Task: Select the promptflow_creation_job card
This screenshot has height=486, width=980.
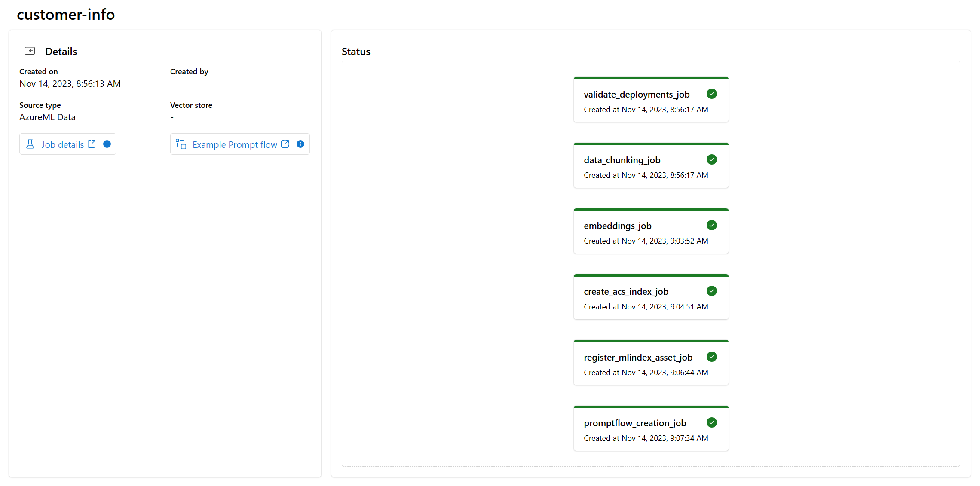Action: pos(651,428)
